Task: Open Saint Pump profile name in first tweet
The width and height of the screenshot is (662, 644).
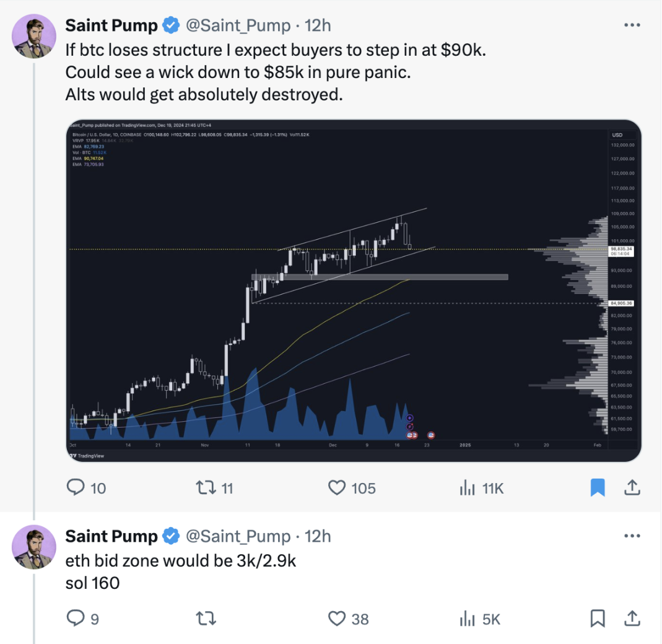Action: pos(111,25)
